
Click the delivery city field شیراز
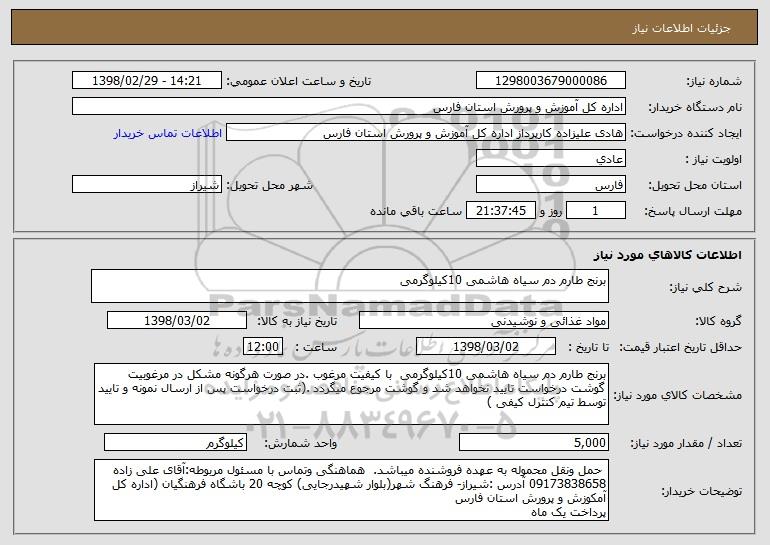(x=147, y=185)
